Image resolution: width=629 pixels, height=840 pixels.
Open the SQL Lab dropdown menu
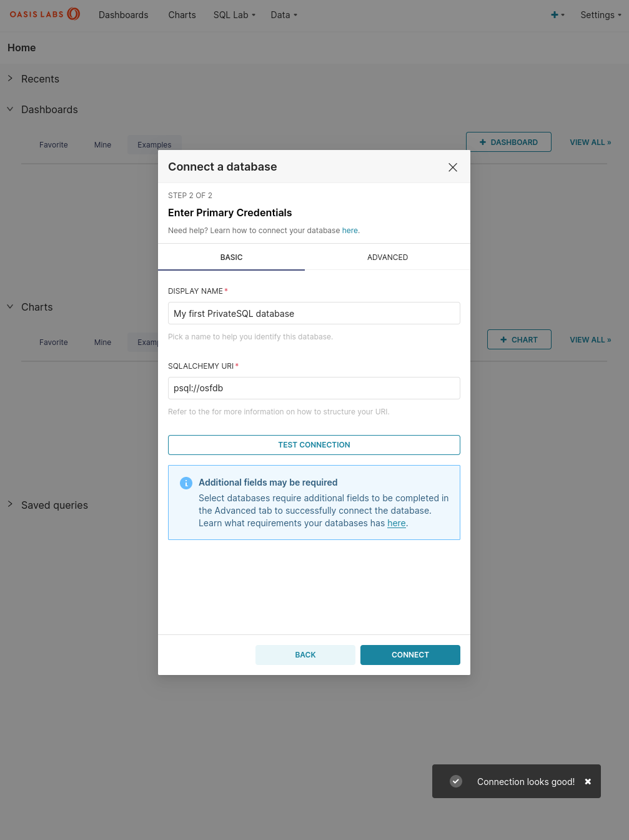click(x=234, y=15)
